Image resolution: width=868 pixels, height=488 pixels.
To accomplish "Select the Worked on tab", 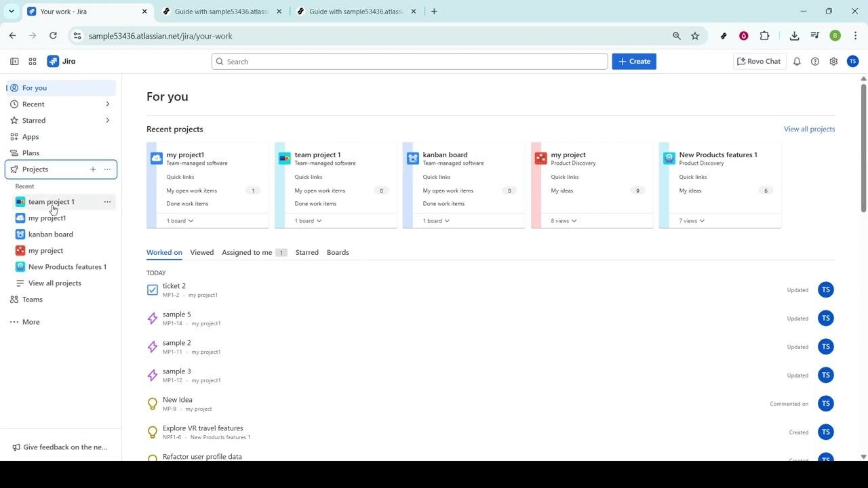I will pos(164,252).
